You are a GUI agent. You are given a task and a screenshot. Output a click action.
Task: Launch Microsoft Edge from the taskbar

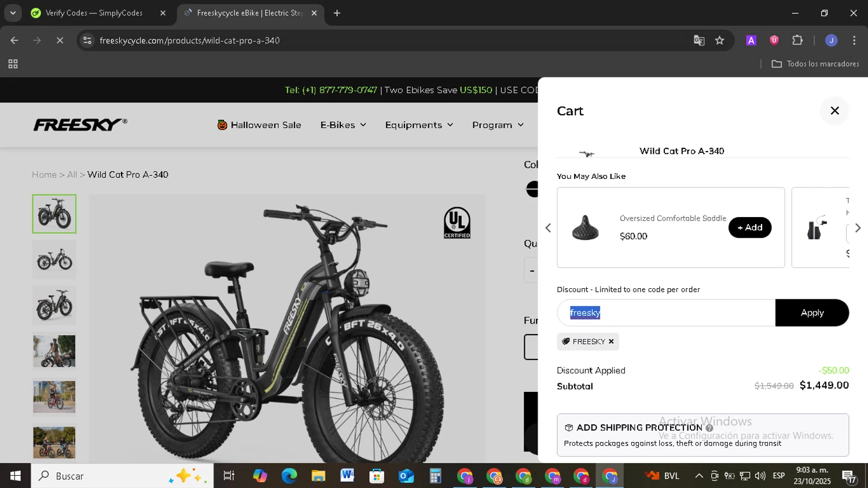pyautogui.click(x=289, y=476)
